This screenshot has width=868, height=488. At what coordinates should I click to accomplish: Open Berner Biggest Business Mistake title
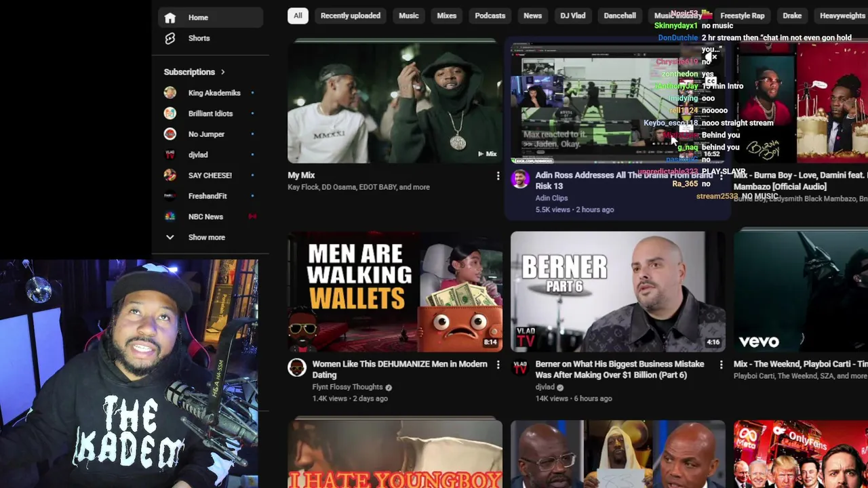tap(620, 369)
